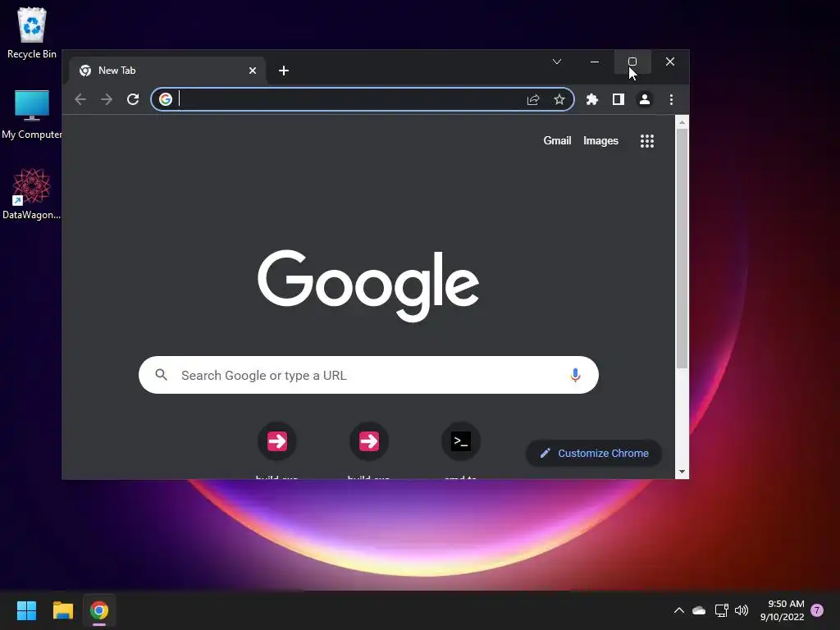Open first pink arrow shortcut tile
The image size is (840, 630).
[x=277, y=441]
